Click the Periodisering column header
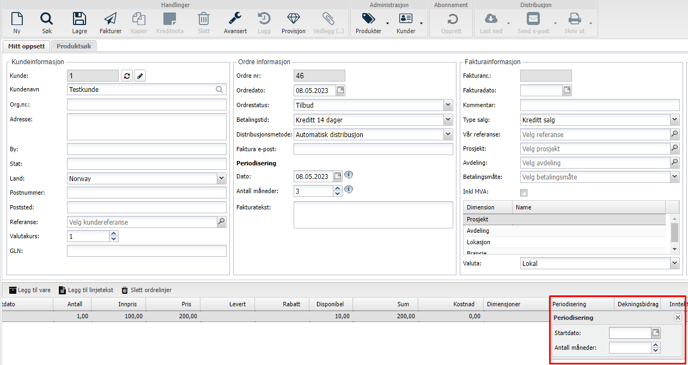Screen dimensions: 688x365 (x=582, y=304)
